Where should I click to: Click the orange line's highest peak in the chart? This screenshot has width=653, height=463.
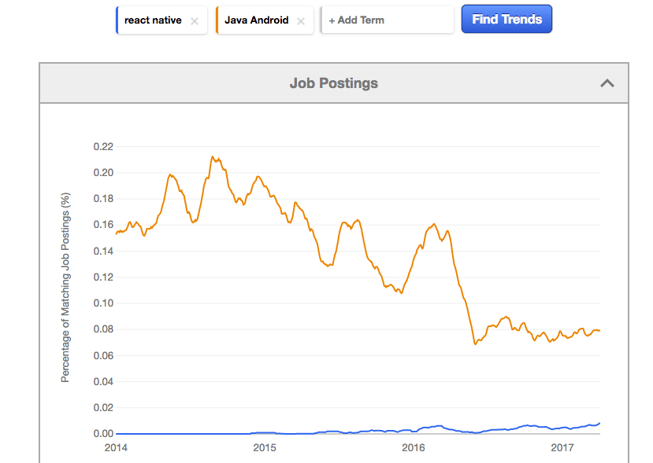tap(212, 157)
